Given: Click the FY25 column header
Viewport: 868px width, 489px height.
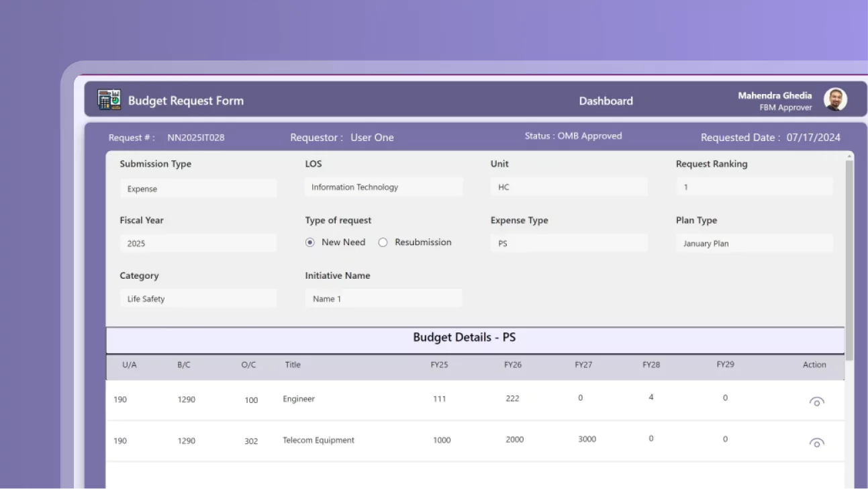Looking at the screenshot, I should (439, 365).
